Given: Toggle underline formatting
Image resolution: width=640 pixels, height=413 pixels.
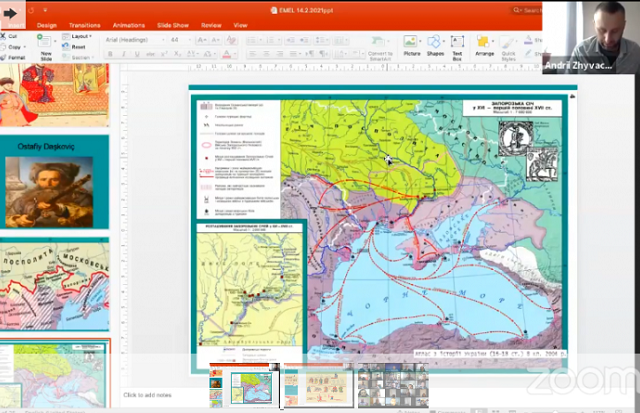Looking at the screenshot, I should tap(137, 54).
